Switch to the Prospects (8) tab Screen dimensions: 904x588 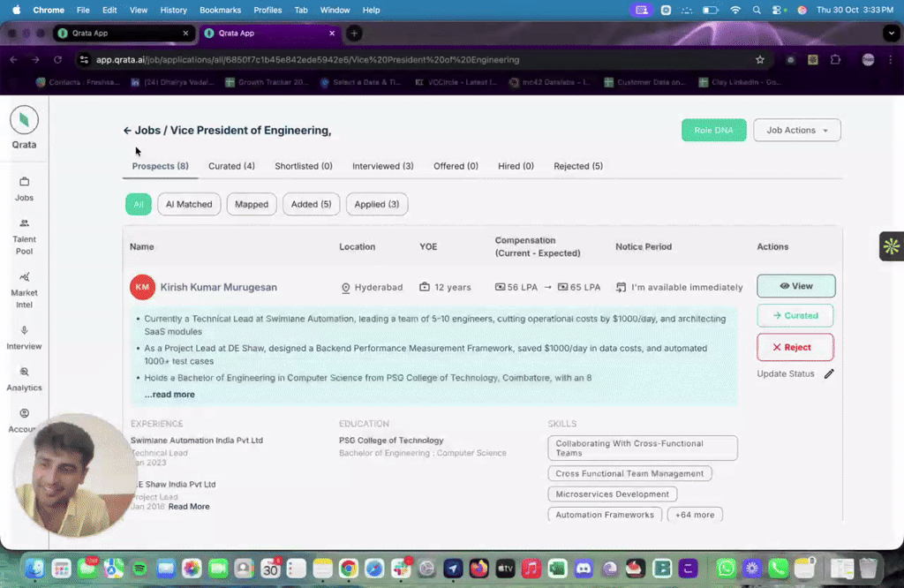click(x=161, y=166)
